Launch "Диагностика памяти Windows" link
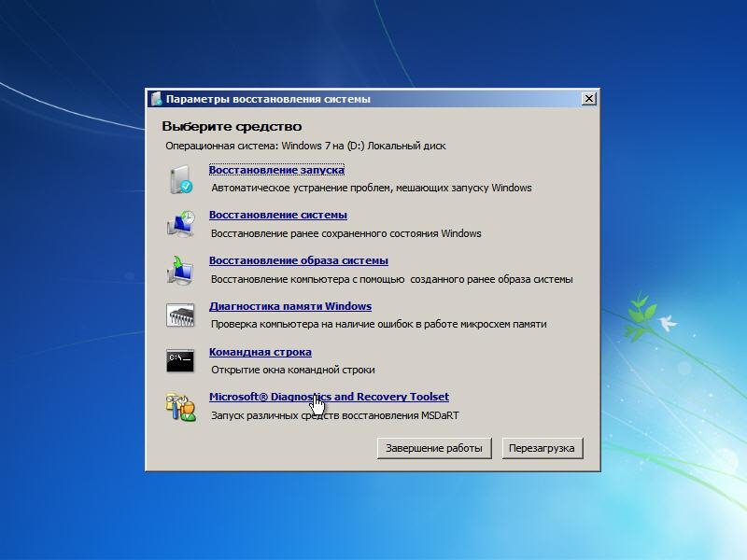The image size is (747, 560). coord(289,306)
